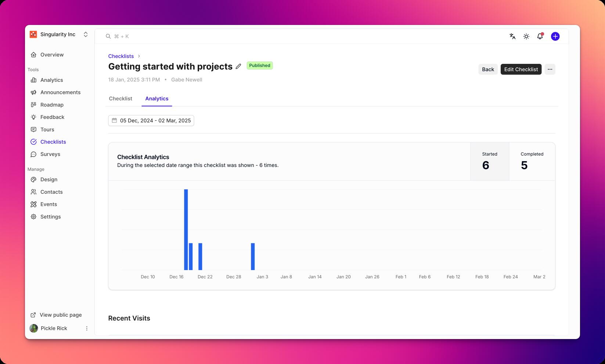
Task: Switch to the Checklist tab
Action: [120, 99]
